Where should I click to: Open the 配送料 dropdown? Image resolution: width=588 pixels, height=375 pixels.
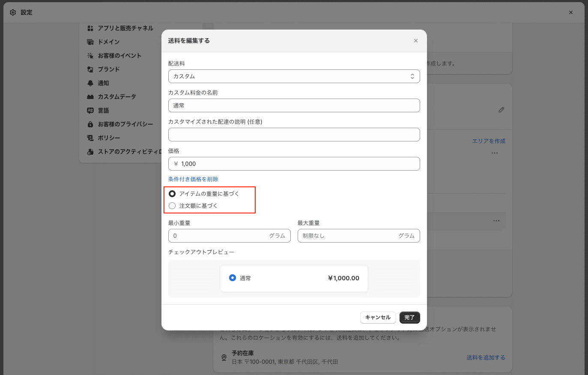[294, 76]
